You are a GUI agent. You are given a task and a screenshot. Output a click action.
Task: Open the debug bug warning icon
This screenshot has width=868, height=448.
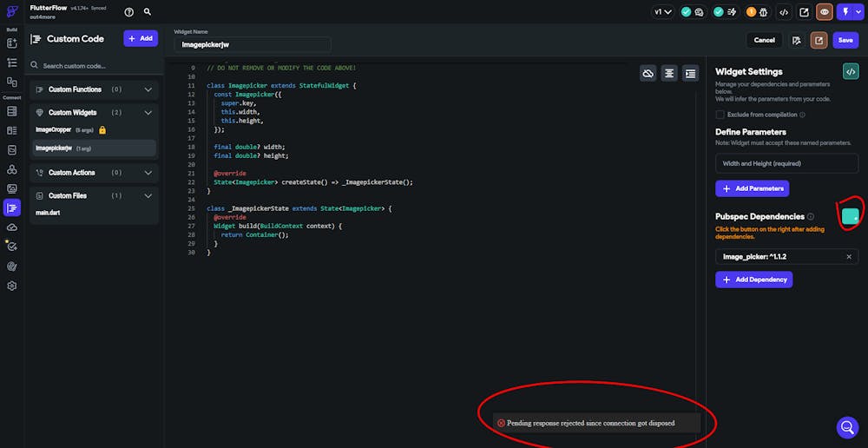click(x=762, y=12)
